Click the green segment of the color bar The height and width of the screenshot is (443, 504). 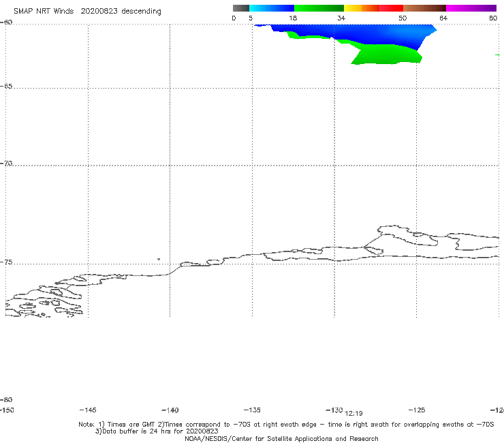(319, 8)
